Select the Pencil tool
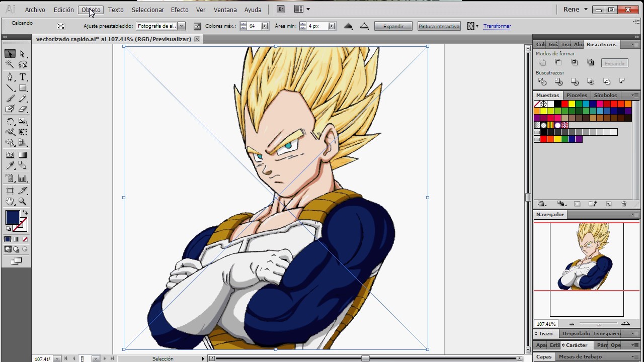Image resolution: width=644 pixels, height=362 pixels. (x=23, y=99)
